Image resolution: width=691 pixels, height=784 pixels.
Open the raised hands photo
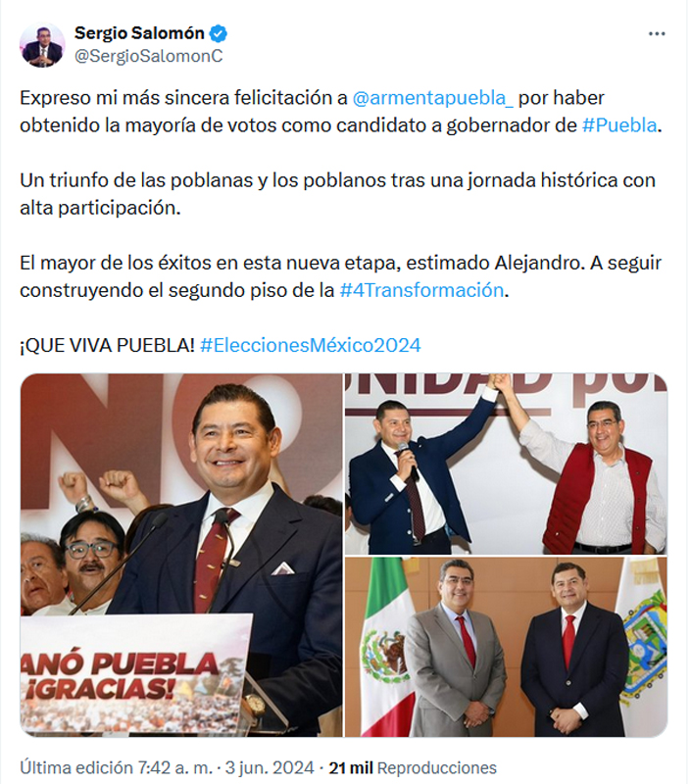click(x=506, y=464)
